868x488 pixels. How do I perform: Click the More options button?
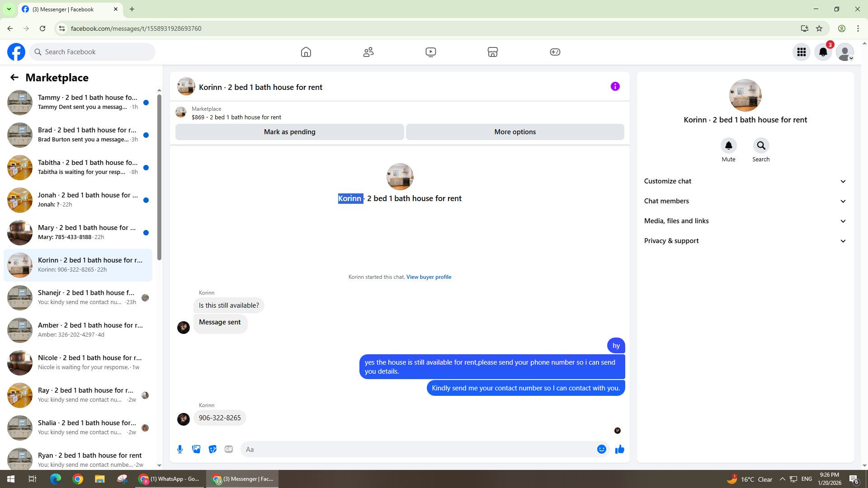tap(515, 132)
